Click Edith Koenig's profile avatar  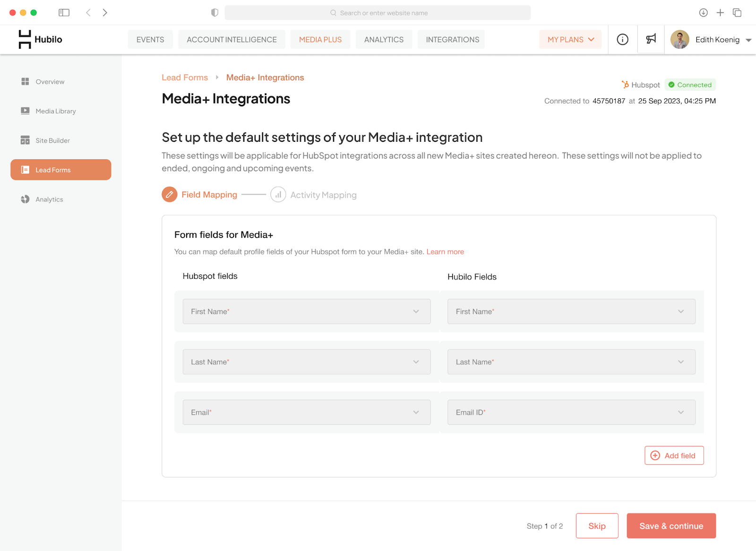pos(679,40)
